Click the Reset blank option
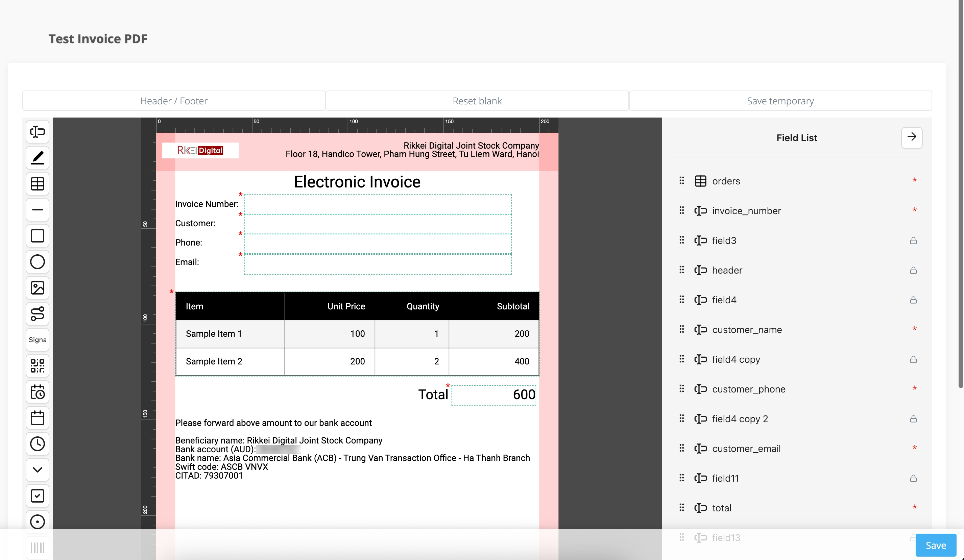Screen dimensions: 964x560 [477, 101]
